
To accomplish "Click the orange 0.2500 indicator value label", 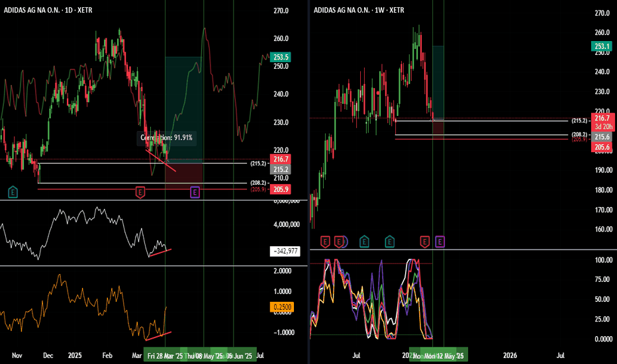I will point(282,307).
